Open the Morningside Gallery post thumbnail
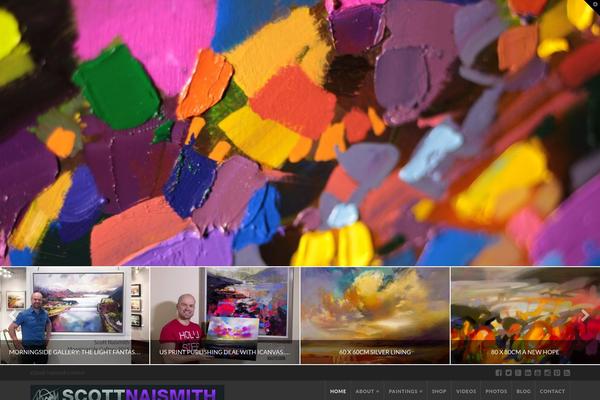 pos(75,315)
